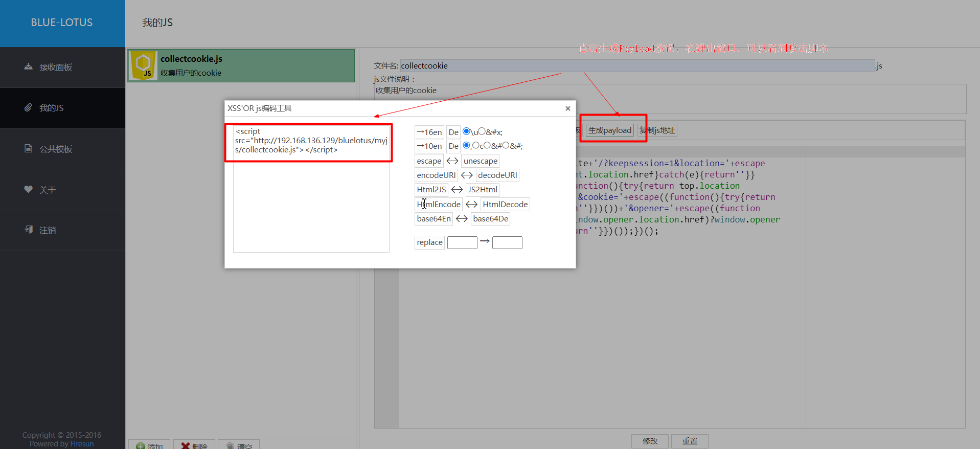Screen dimensions: 980x449
Task: Click the 注销 logout sidebar item
Action: click(x=62, y=230)
